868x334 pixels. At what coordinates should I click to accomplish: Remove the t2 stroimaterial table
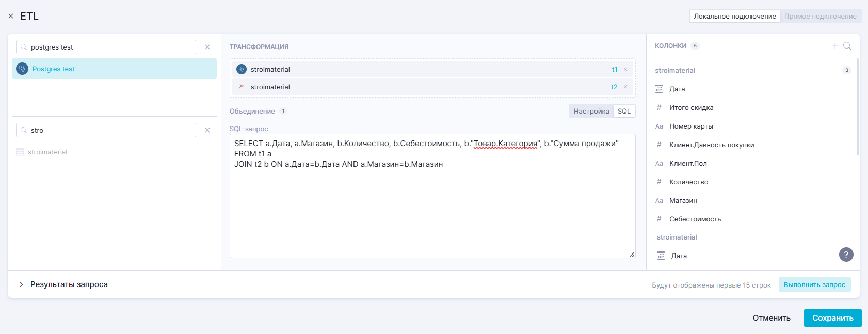click(625, 87)
